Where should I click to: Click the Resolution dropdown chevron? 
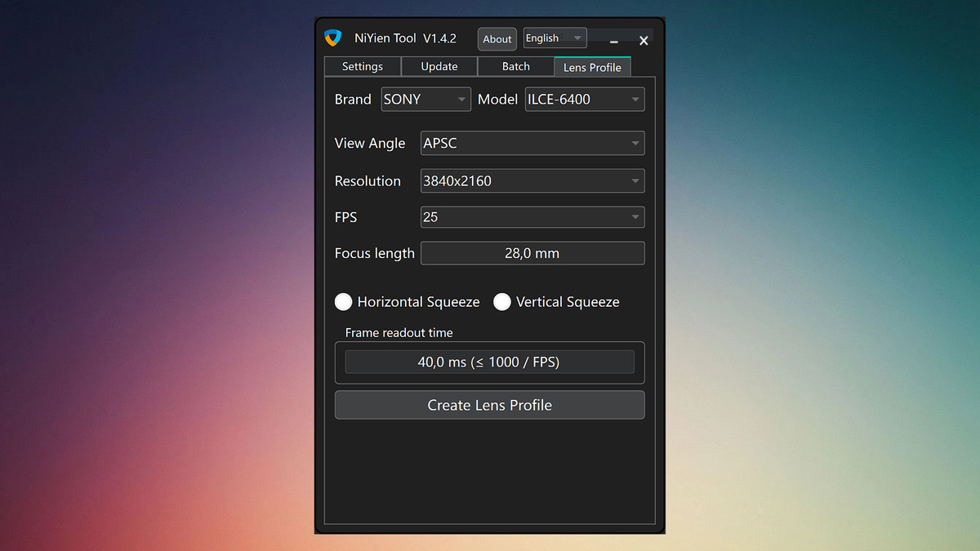click(635, 180)
